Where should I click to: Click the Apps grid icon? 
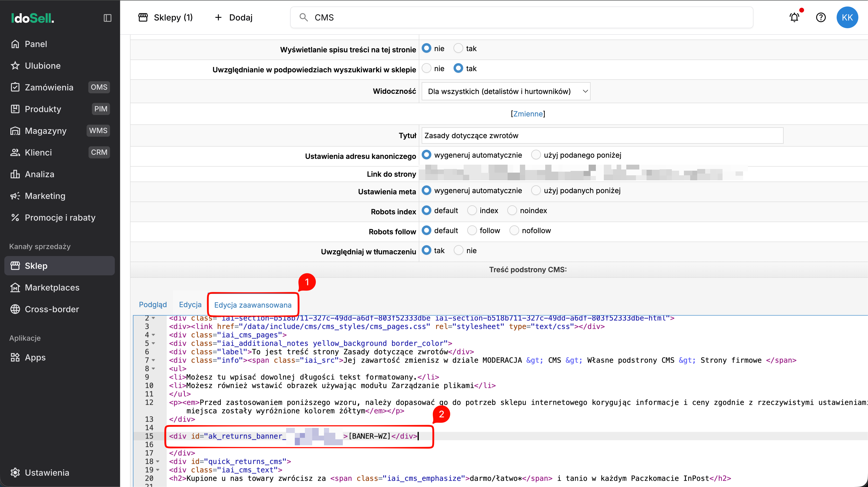coord(15,357)
